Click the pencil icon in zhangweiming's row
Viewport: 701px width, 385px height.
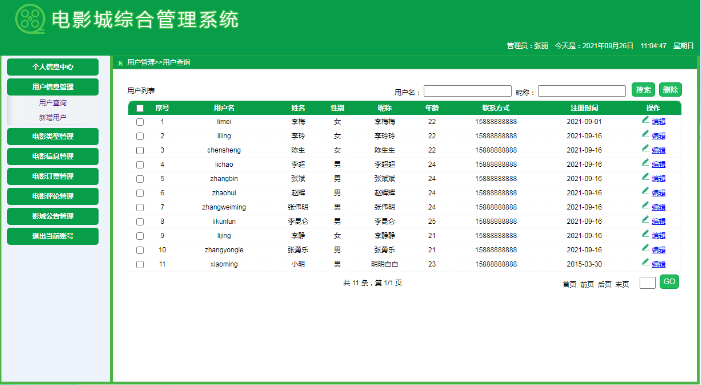click(645, 205)
